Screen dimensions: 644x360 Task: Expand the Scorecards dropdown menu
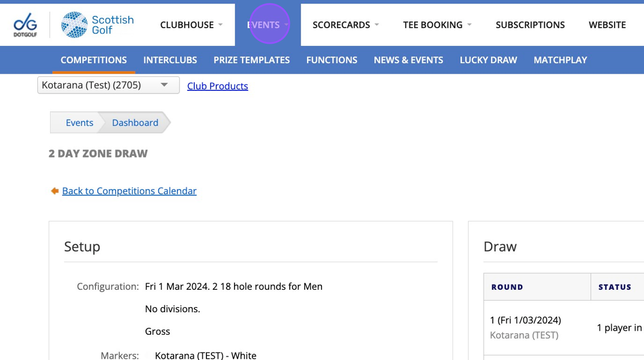[346, 25]
